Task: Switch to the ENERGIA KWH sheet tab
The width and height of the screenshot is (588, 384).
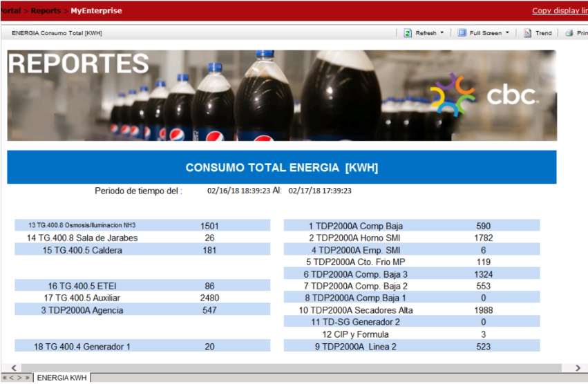Action: pyautogui.click(x=61, y=378)
